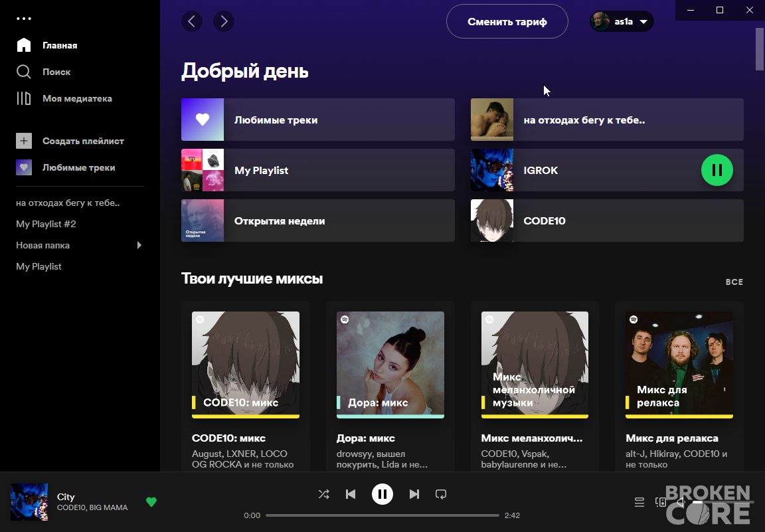The height and width of the screenshot is (532, 765).
Task: Open Любимые треки in the sidebar
Action: [x=66, y=167]
